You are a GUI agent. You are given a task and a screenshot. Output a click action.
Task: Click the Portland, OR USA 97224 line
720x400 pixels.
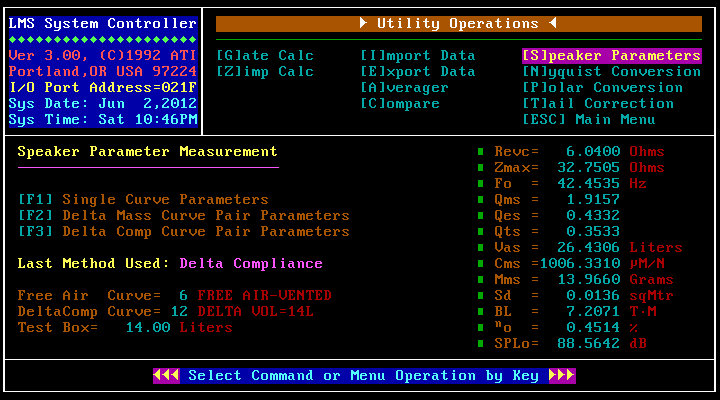103,72
